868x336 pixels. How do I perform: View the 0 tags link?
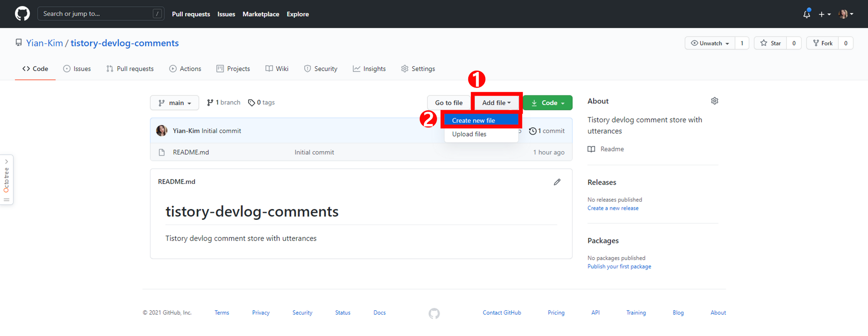pyautogui.click(x=261, y=102)
